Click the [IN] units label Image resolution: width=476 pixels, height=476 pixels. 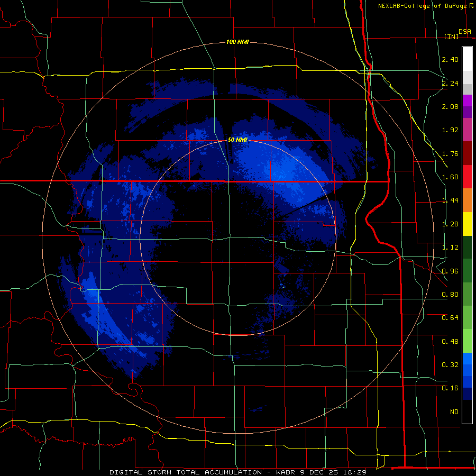[x=451, y=36]
